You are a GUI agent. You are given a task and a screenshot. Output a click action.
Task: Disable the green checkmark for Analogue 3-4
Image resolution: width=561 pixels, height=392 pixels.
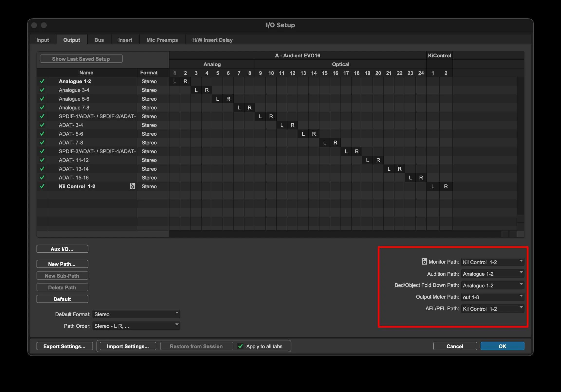pyautogui.click(x=42, y=90)
